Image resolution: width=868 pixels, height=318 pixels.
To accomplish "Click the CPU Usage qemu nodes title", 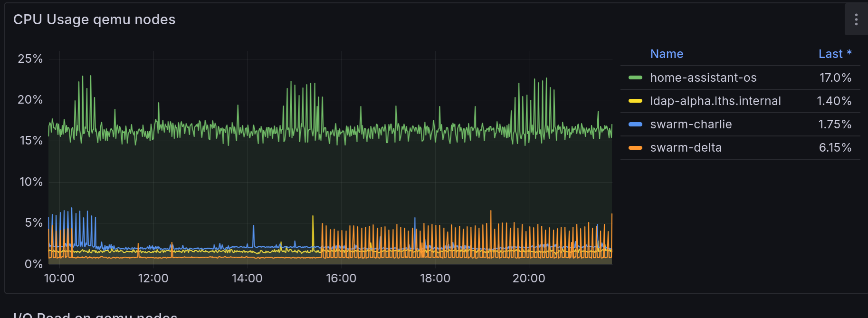I will 94,19.
